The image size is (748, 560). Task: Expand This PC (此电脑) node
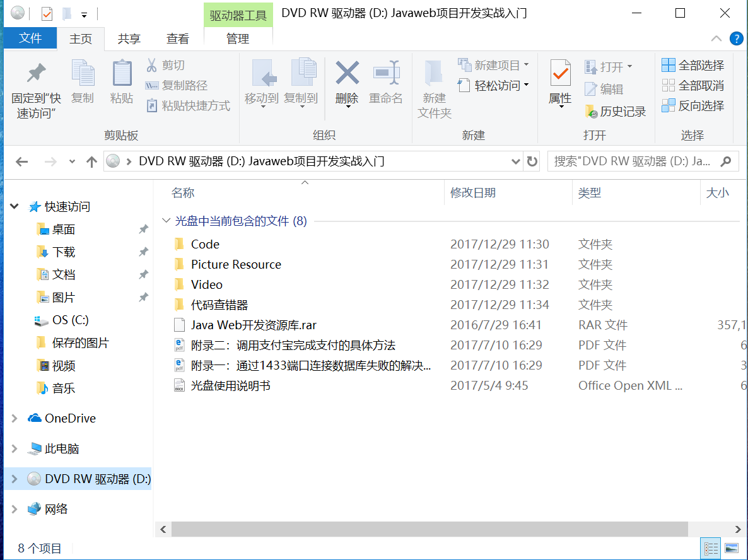(15, 449)
